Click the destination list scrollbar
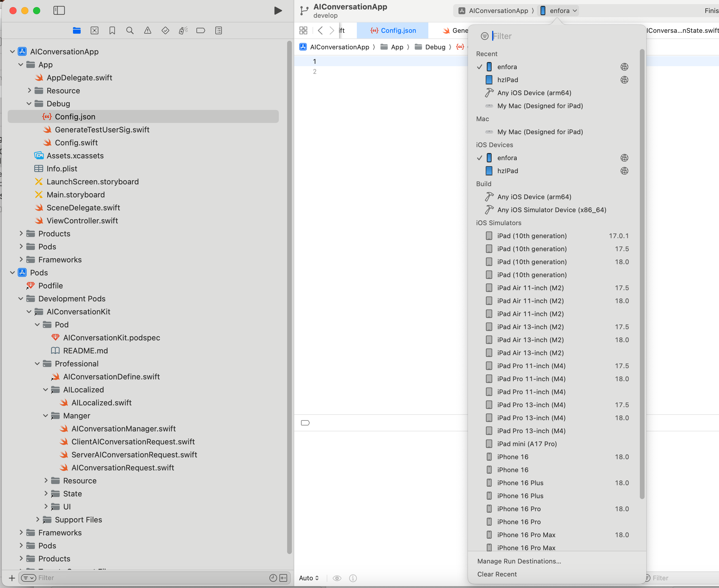 tap(642, 274)
